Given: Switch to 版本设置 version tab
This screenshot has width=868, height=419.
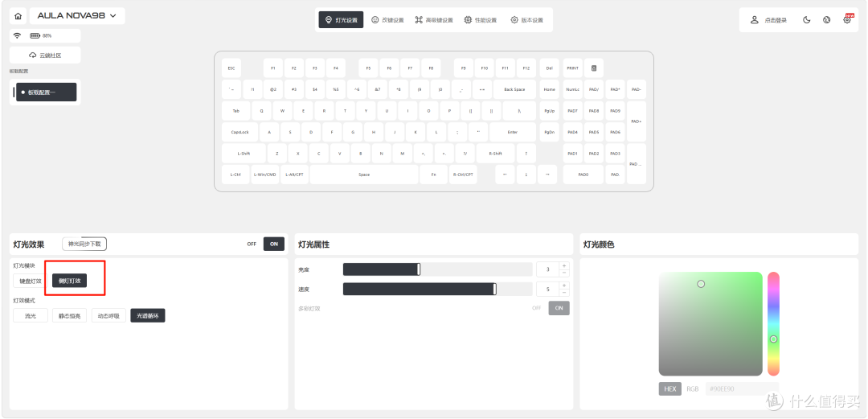Looking at the screenshot, I should (526, 20).
